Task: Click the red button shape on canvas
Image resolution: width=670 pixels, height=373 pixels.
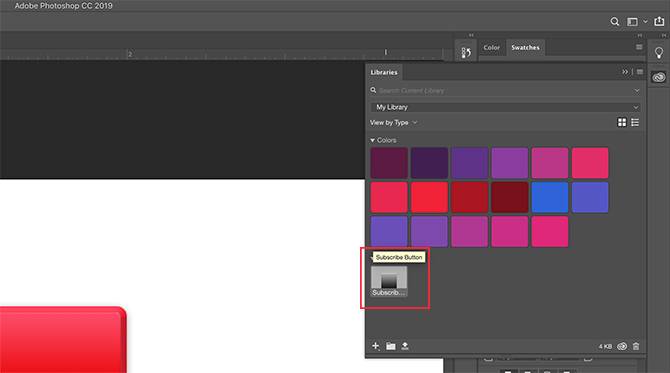Action: coord(62,340)
